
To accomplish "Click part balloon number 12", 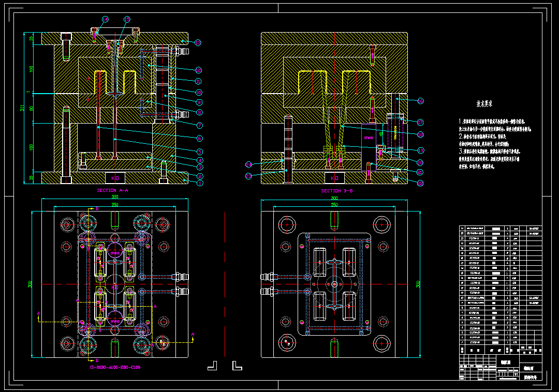I will coord(199,70).
